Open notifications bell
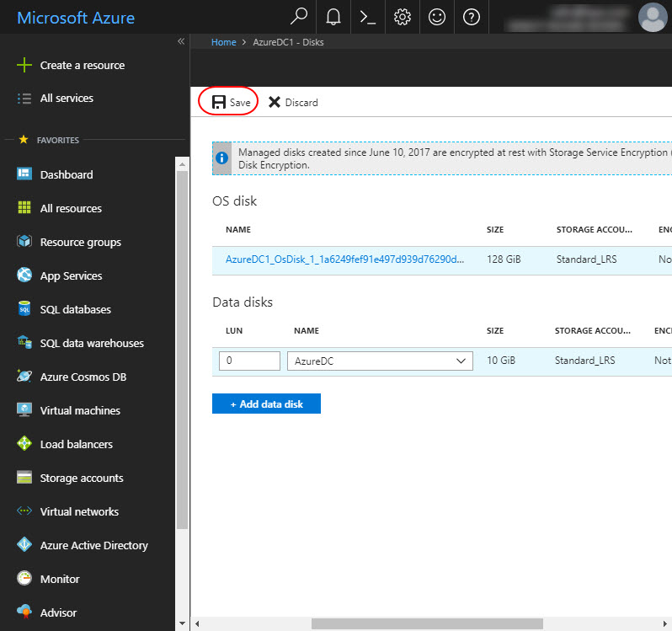The image size is (672, 631). click(333, 17)
